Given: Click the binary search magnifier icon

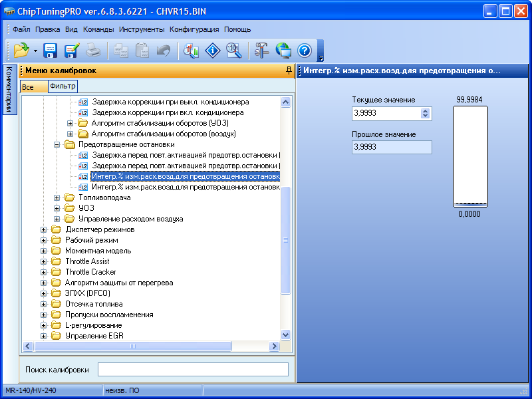Looking at the screenshot, I should [233, 50].
